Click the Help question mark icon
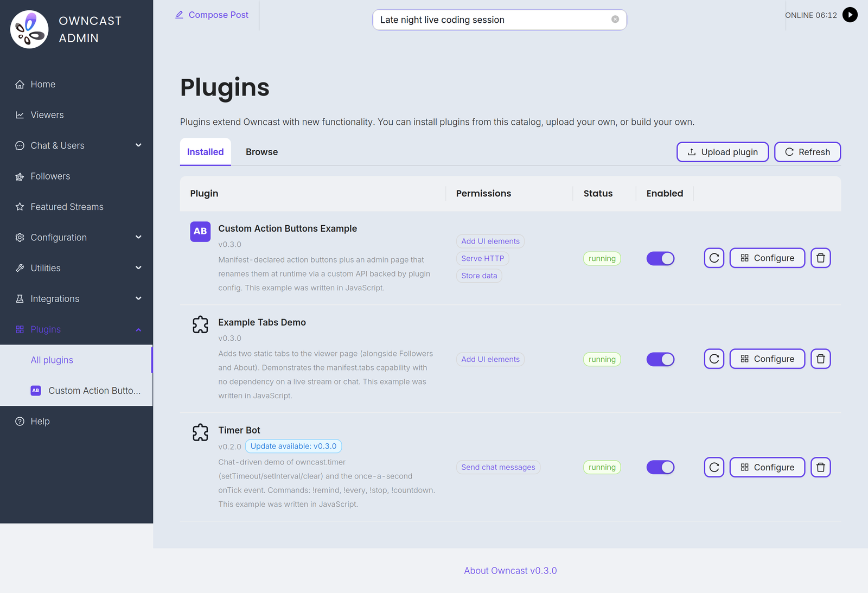Screen dimensions: 868x593 coord(20,422)
